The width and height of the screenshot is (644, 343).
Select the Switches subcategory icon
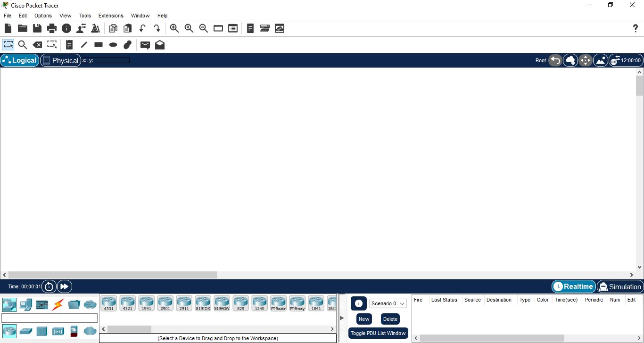[x=25, y=331]
